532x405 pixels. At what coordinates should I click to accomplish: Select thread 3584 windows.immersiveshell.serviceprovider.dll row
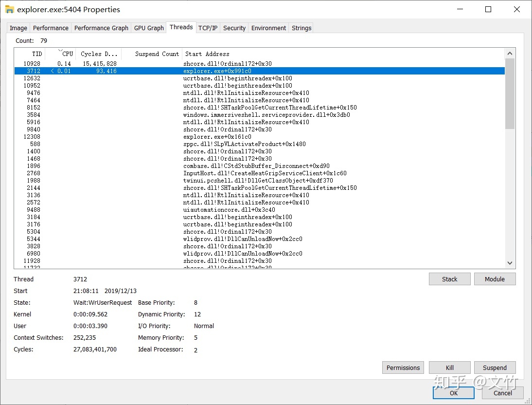[260, 115]
